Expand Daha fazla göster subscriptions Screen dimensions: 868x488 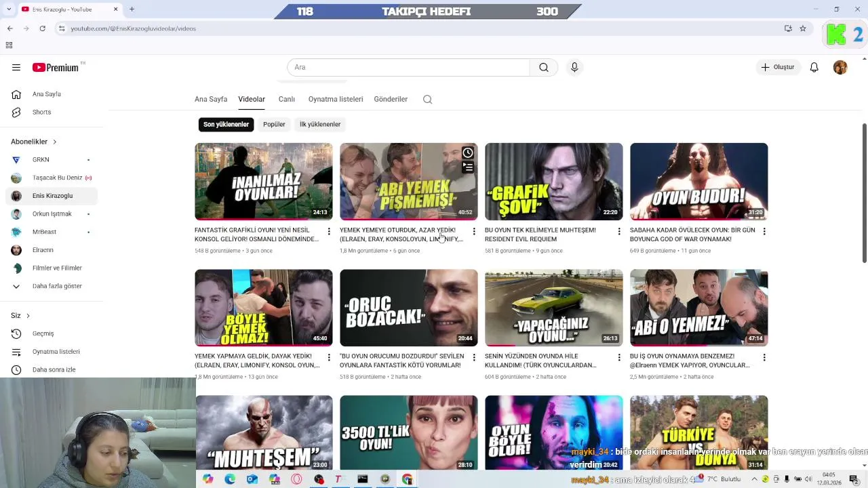click(52, 286)
